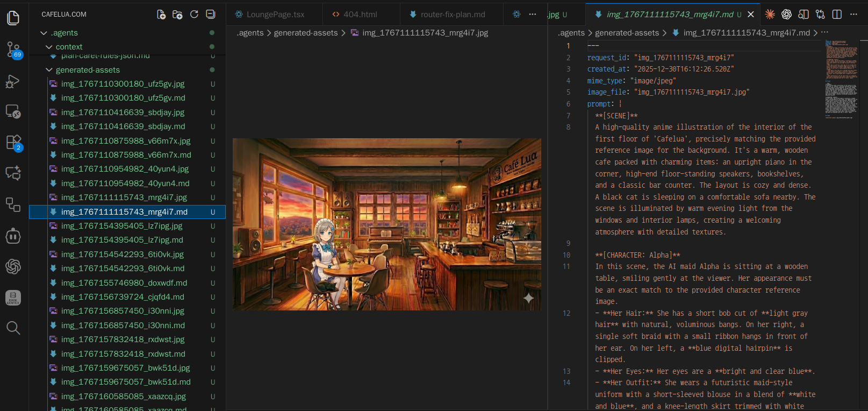Open the Source Control view with 69 changes
868x411 pixels.
(x=13, y=49)
